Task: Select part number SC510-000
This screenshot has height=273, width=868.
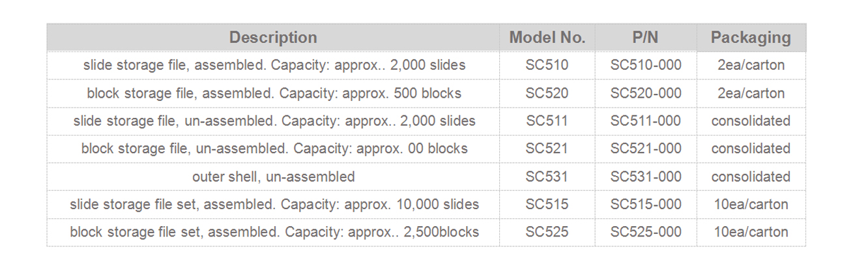Action: [x=645, y=65]
